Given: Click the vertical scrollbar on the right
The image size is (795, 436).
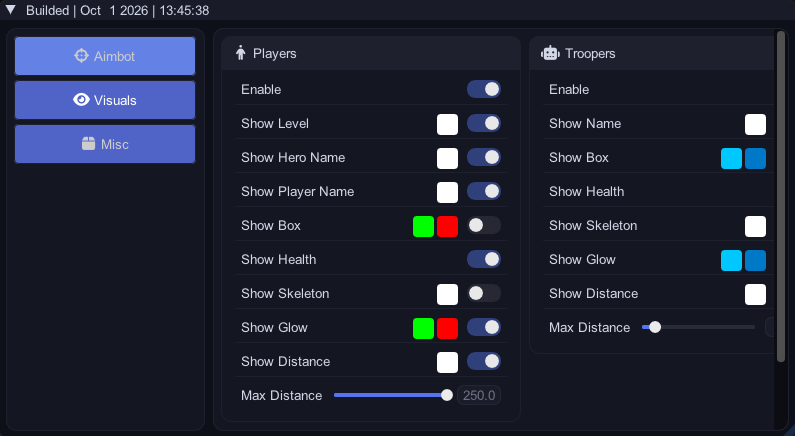Looking at the screenshot, I should coord(781,197).
